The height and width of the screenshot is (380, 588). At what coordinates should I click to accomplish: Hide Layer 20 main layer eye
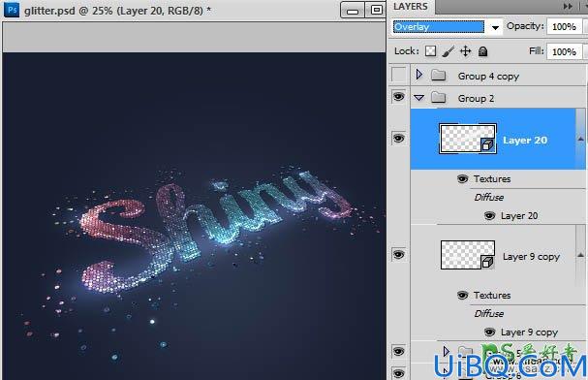[399, 139]
